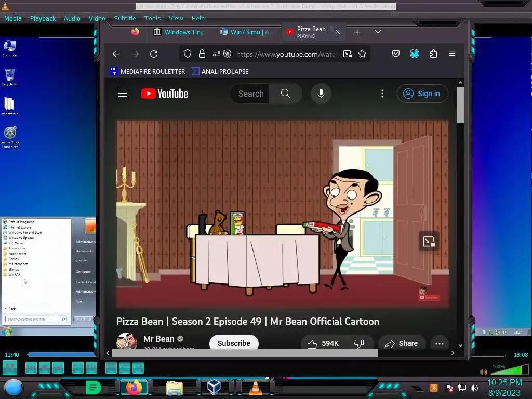Subscribe to the Mr Bean channel

coord(234,343)
